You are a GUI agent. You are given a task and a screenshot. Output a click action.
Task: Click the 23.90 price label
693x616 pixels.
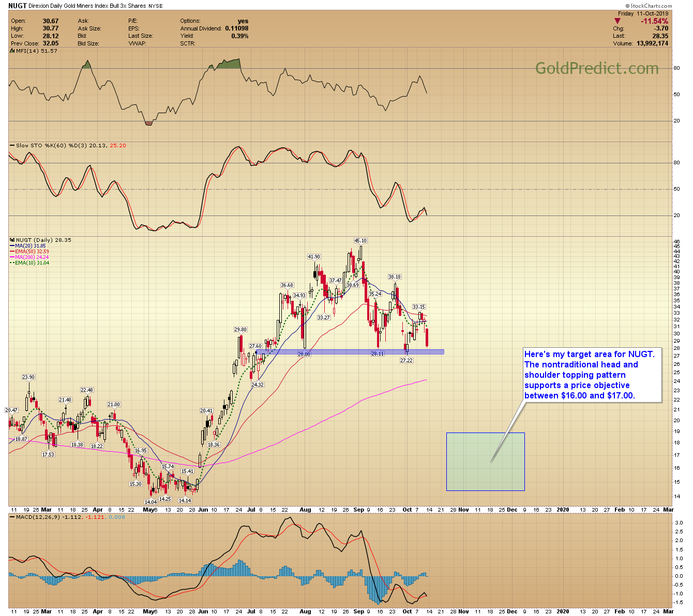(28, 377)
